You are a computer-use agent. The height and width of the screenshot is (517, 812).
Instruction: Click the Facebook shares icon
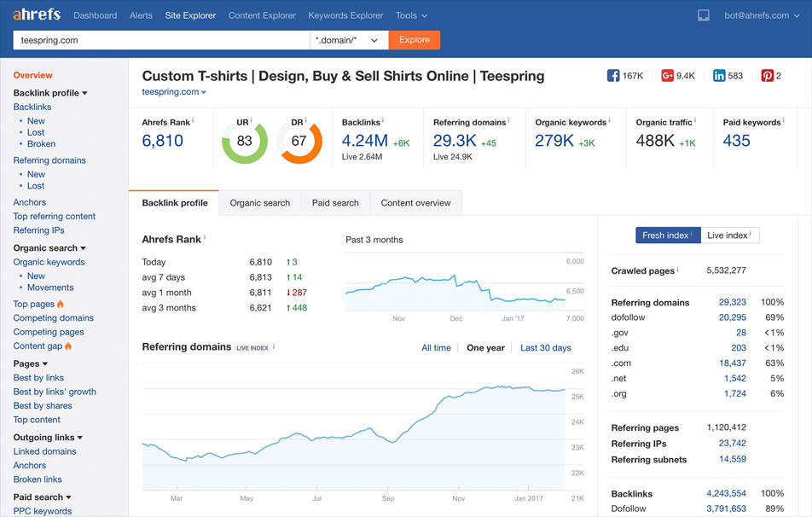[613, 75]
